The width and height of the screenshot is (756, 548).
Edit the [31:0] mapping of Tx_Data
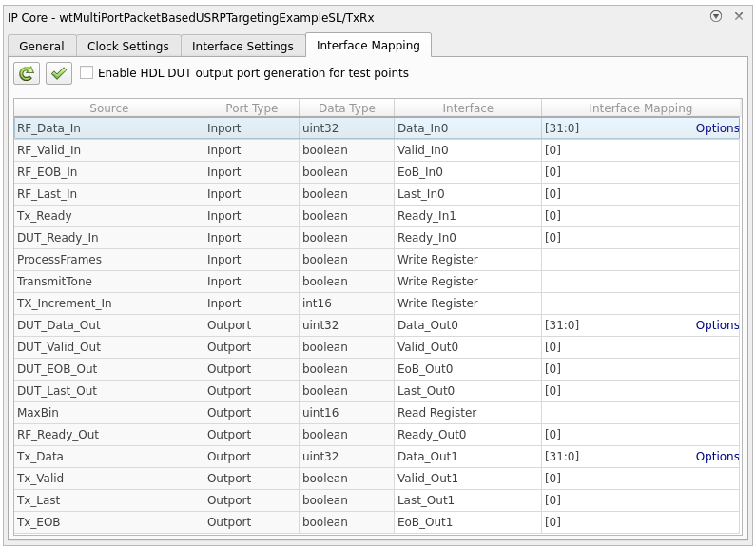(609, 457)
